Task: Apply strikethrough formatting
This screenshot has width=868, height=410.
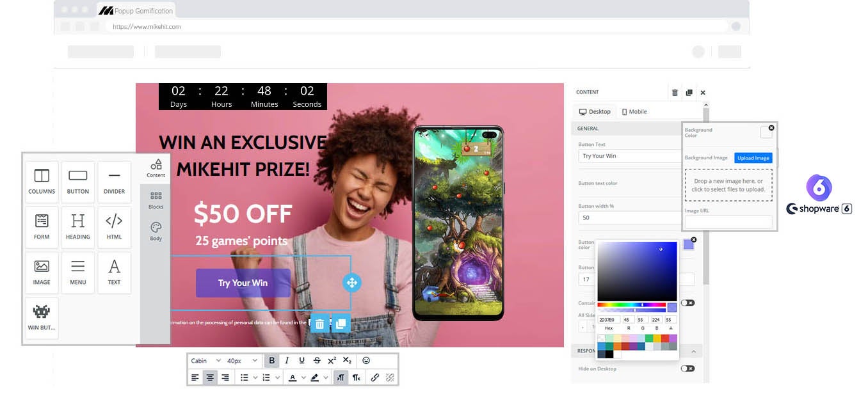Action: click(x=317, y=361)
